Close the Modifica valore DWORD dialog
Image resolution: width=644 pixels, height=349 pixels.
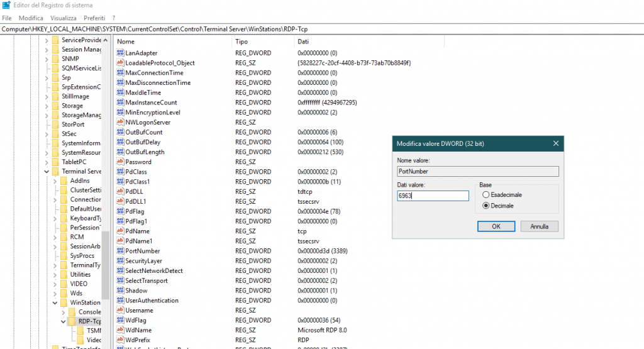pyautogui.click(x=555, y=143)
